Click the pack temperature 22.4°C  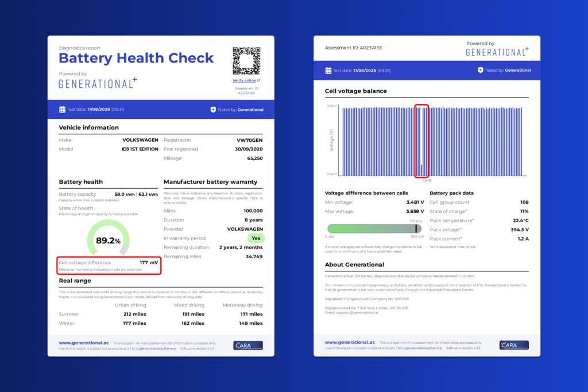point(521,221)
